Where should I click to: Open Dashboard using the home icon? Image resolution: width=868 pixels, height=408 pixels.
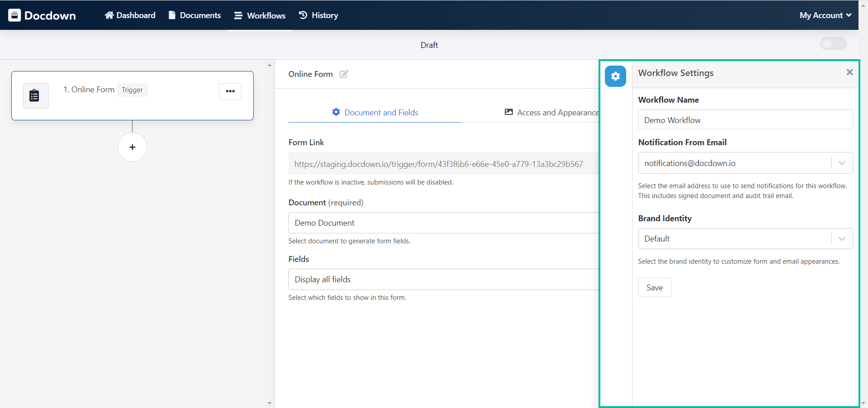[108, 15]
